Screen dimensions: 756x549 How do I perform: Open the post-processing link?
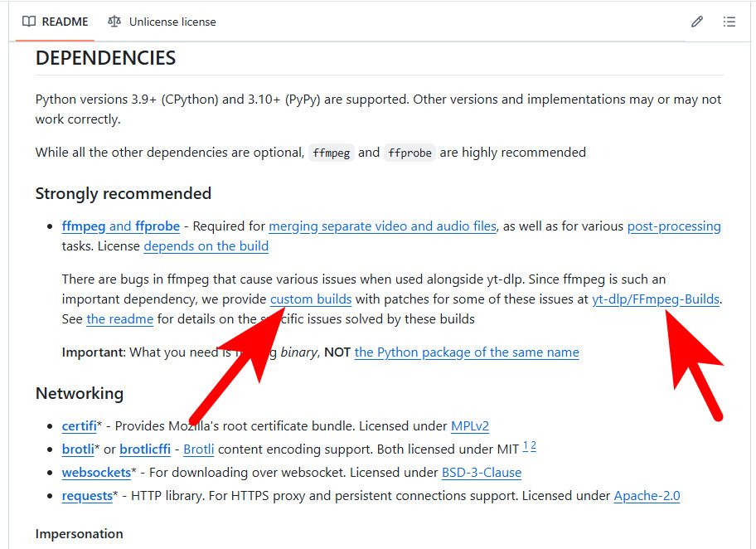coord(674,226)
